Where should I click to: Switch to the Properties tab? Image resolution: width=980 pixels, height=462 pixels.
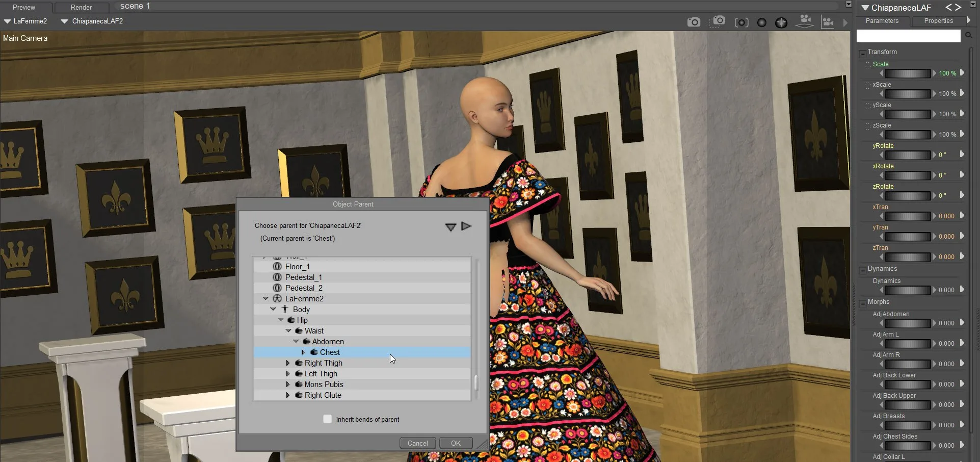point(938,21)
